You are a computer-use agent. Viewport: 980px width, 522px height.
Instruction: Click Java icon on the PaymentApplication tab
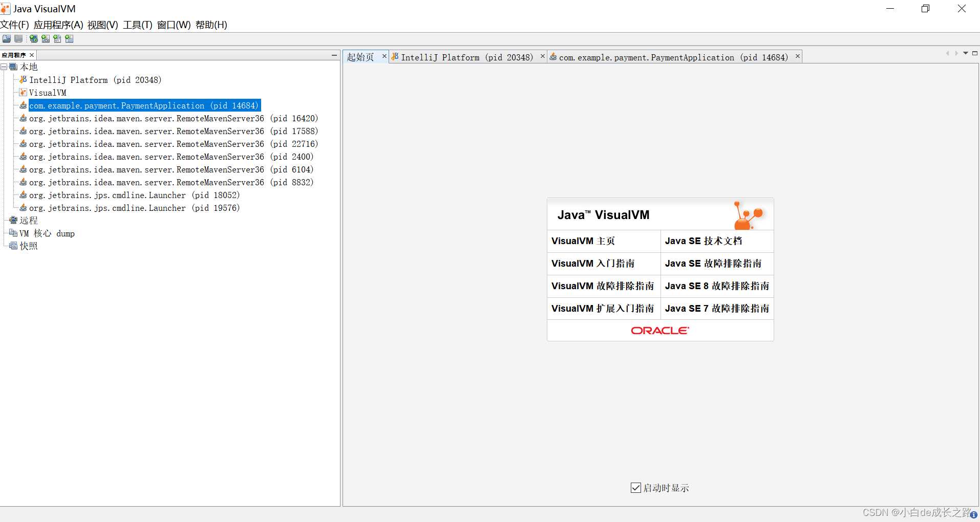coord(553,57)
